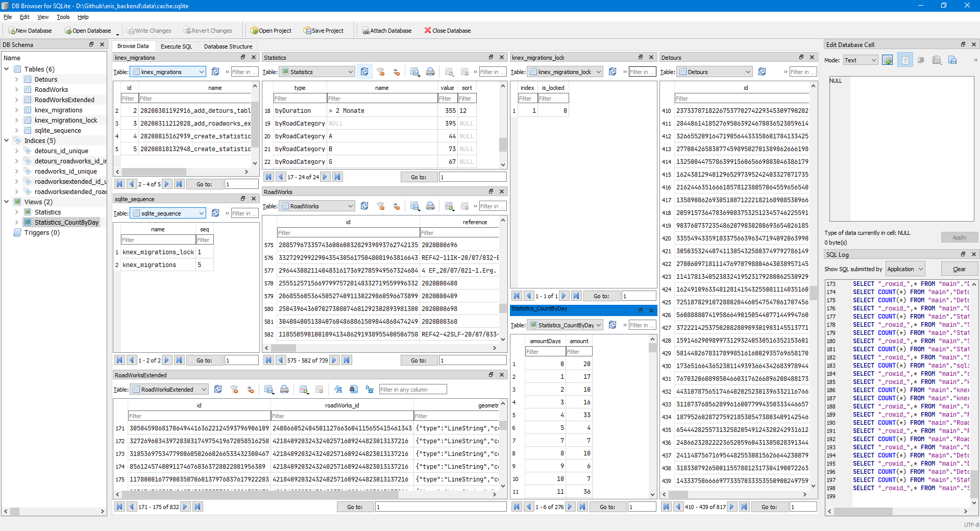Open a new database

(30, 30)
